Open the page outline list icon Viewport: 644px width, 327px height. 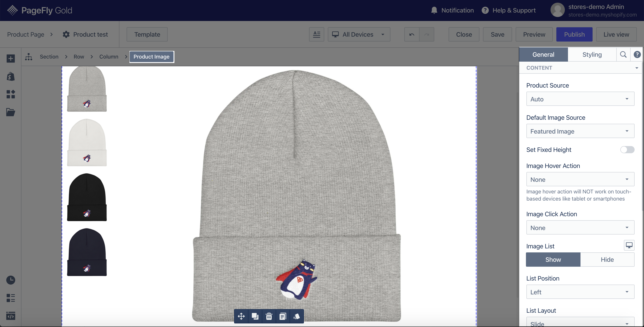click(11, 298)
